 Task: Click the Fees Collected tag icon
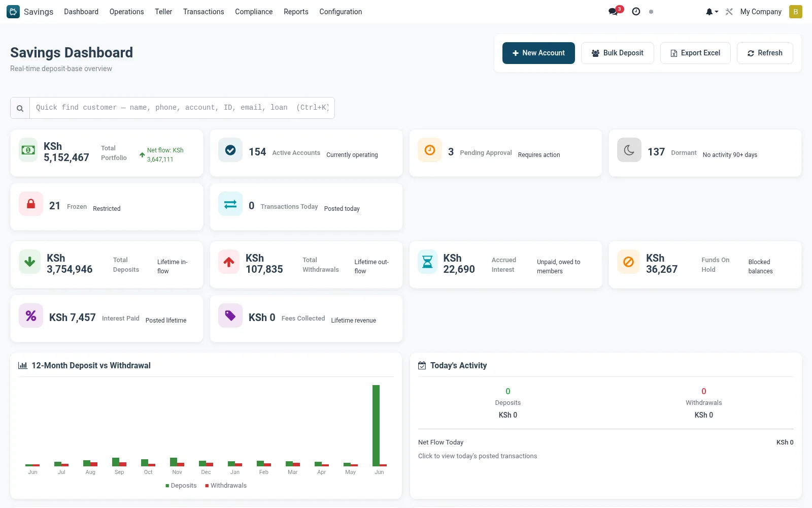230,315
